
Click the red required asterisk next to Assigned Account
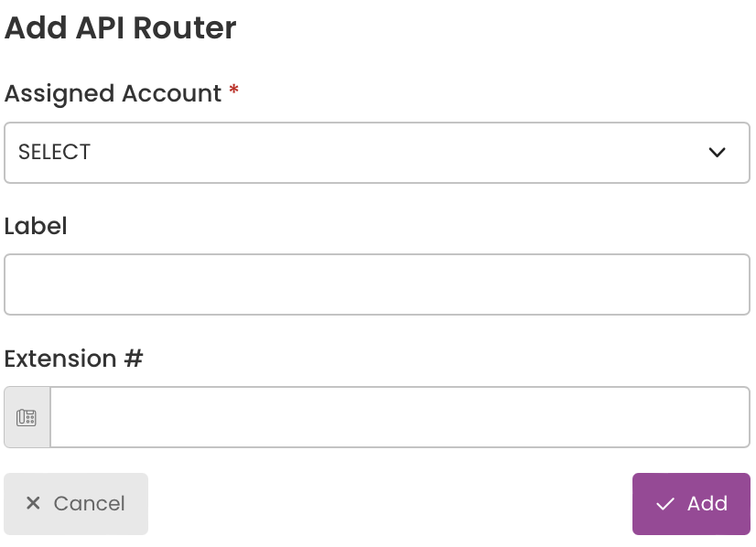tap(233, 90)
